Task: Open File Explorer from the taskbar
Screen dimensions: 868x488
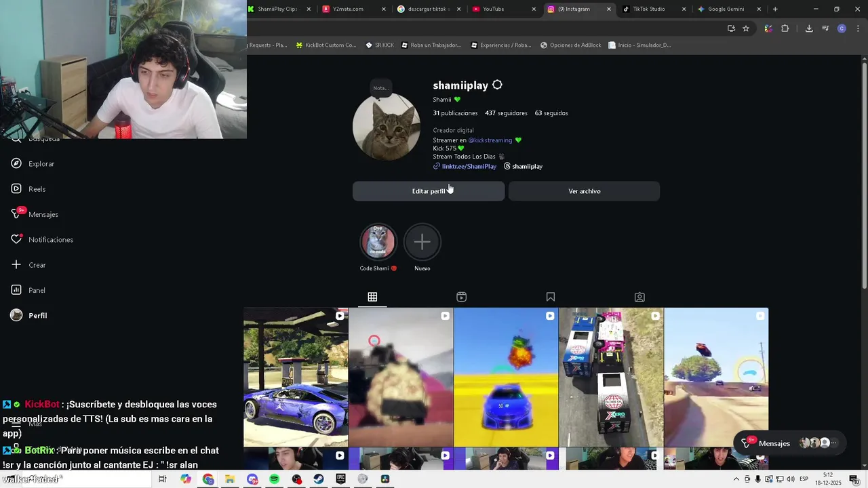Action: 230,479
